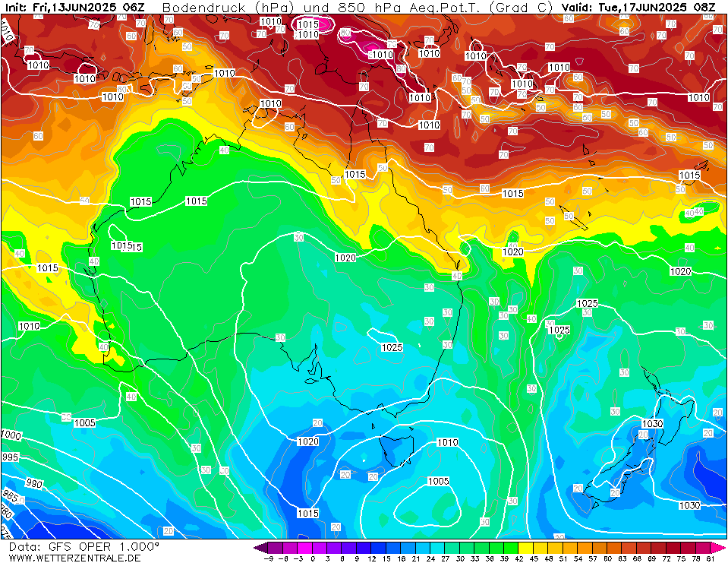Screen dimensions: 728x563
Task: Click the 'Init: Fri,13JUN2025 06Z' header text
Action: (74, 8)
